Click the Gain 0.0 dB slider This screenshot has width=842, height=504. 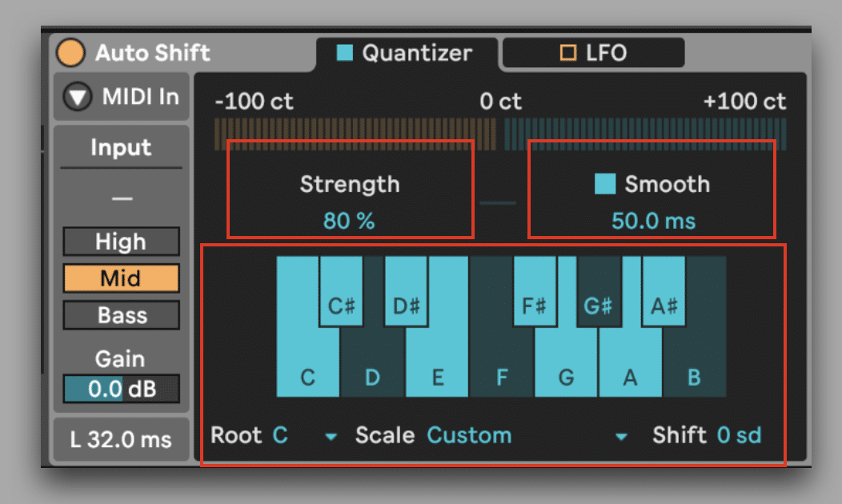[x=121, y=390]
